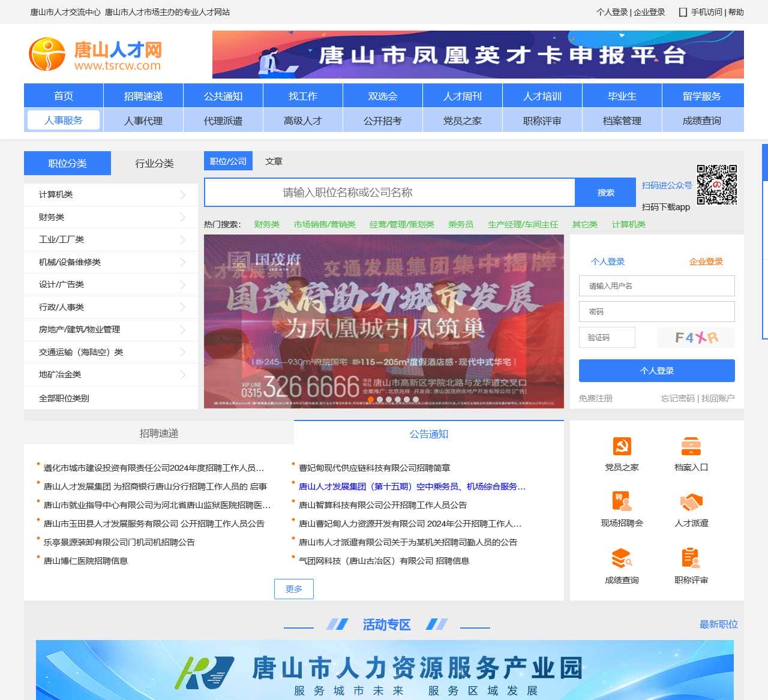
Task: Open the 党员之家 party emblem icon
Action: tap(622, 446)
